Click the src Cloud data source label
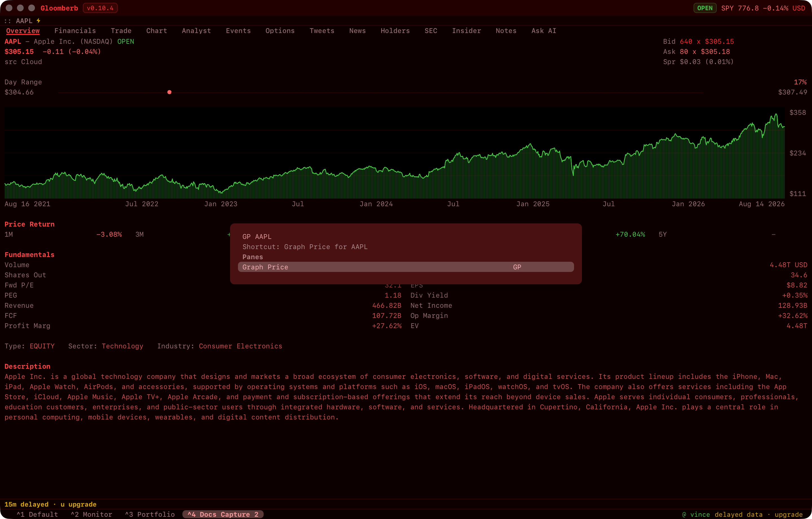Screen dimensions: 812x519 tap(23, 61)
